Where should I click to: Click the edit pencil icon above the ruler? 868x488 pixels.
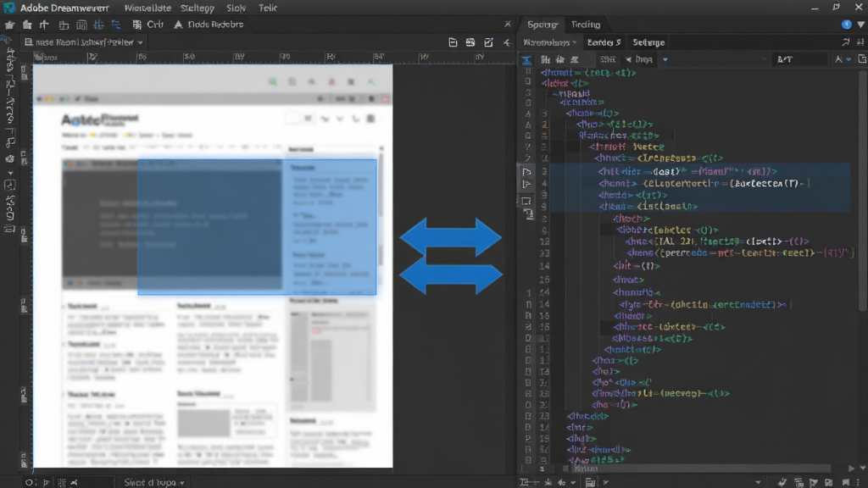click(x=488, y=42)
